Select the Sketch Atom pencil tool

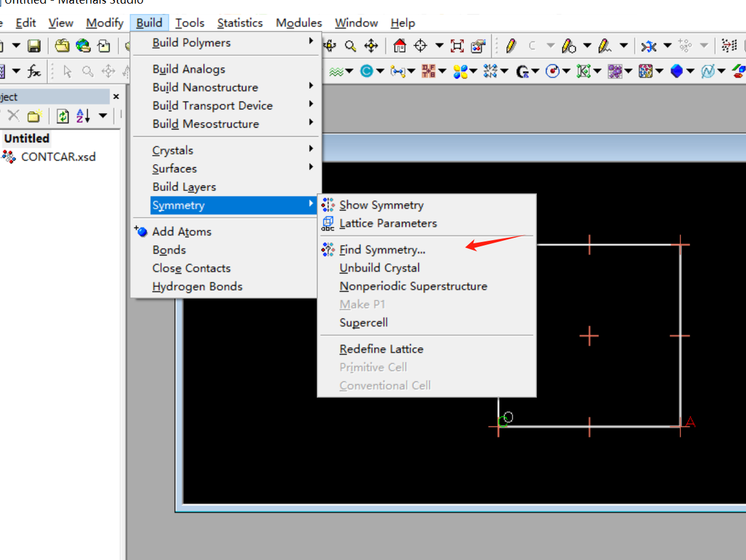[511, 46]
